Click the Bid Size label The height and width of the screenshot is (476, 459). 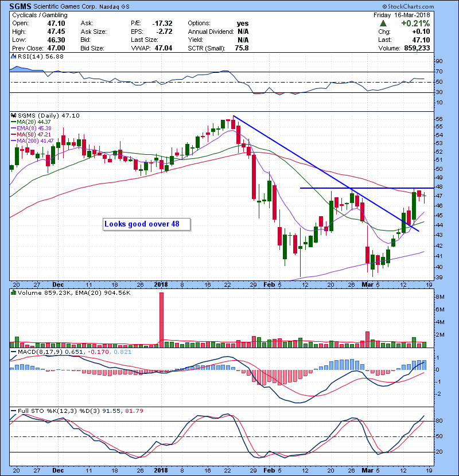[92, 48]
